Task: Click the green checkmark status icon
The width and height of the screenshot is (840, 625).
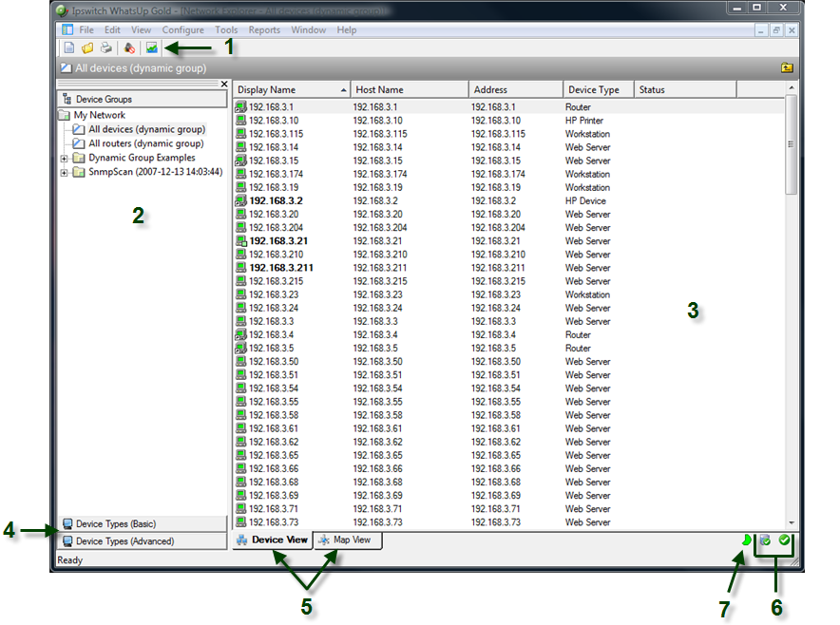Action: click(x=785, y=540)
